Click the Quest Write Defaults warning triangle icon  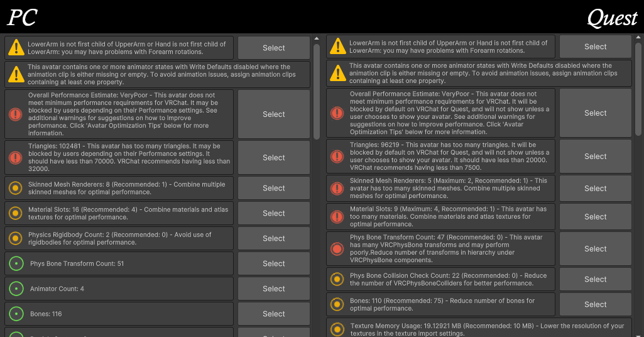(338, 73)
